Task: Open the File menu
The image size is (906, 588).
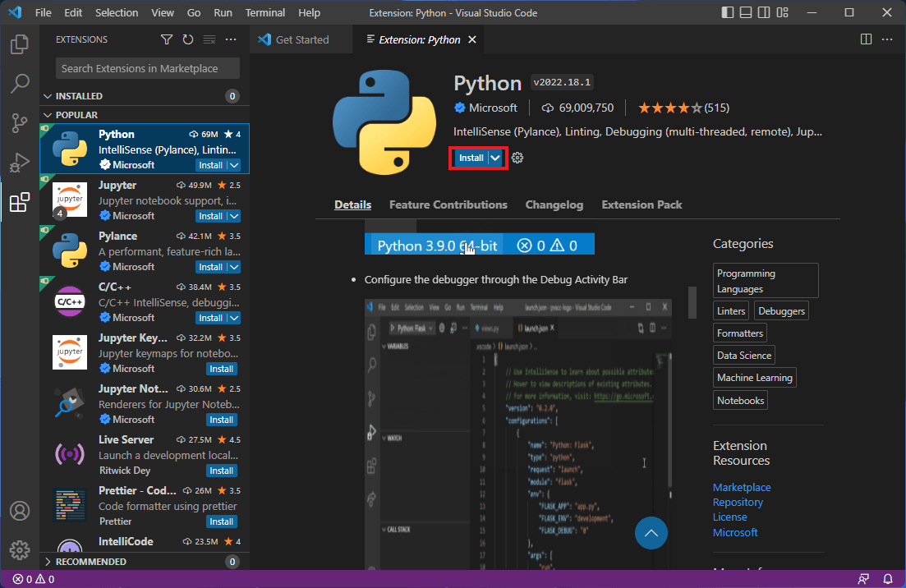Action: 44,12
